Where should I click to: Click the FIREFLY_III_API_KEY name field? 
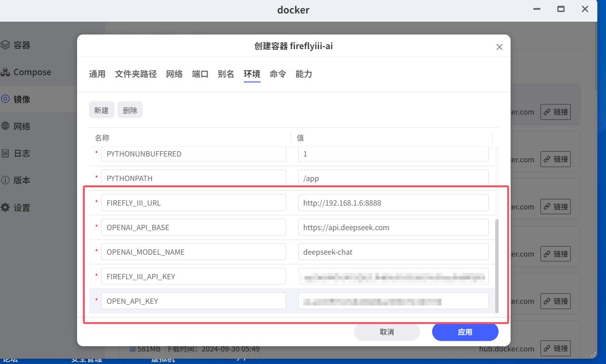[194, 276]
